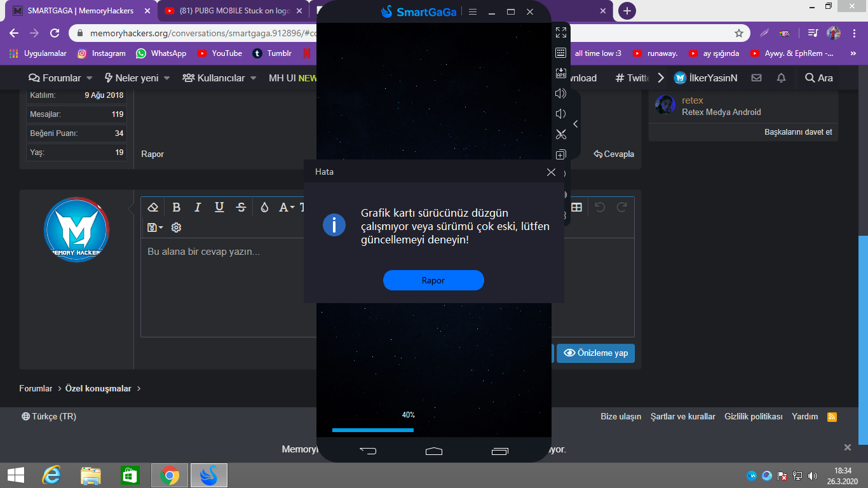Toggle SmartGaGa fullscreen icon
The height and width of the screenshot is (488, 868).
point(561,32)
